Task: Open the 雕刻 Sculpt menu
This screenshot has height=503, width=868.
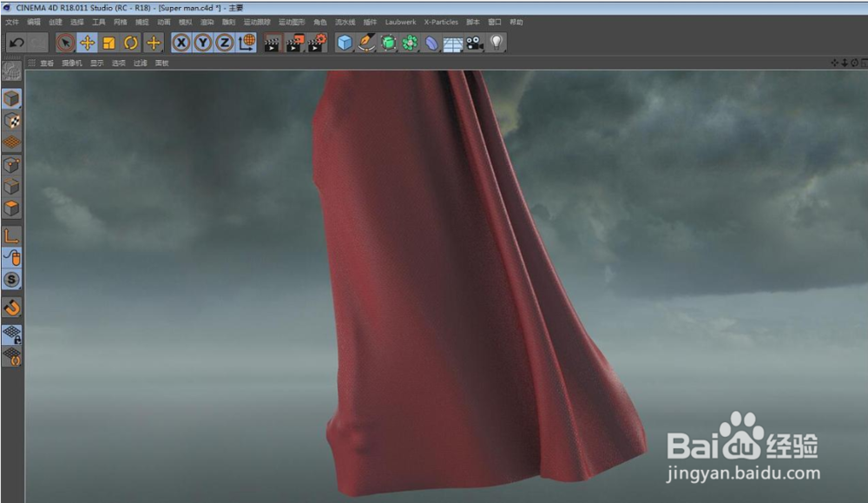Action: 228,23
